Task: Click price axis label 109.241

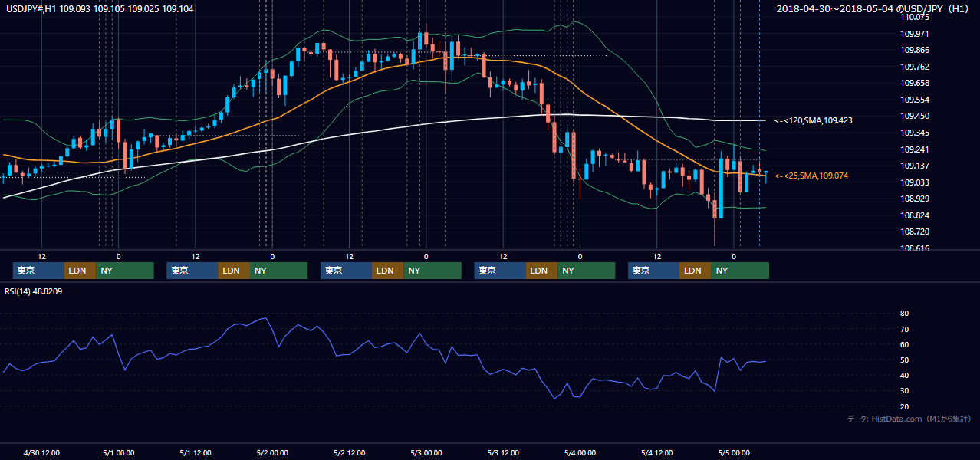Action: [x=916, y=149]
